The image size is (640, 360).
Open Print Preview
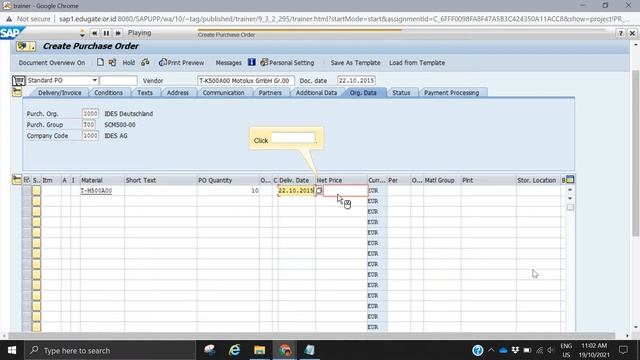click(182, 63)
